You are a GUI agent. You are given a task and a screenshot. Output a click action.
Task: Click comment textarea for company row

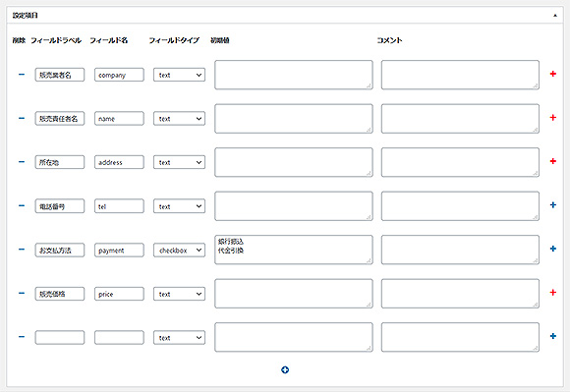tap(460, 75)
